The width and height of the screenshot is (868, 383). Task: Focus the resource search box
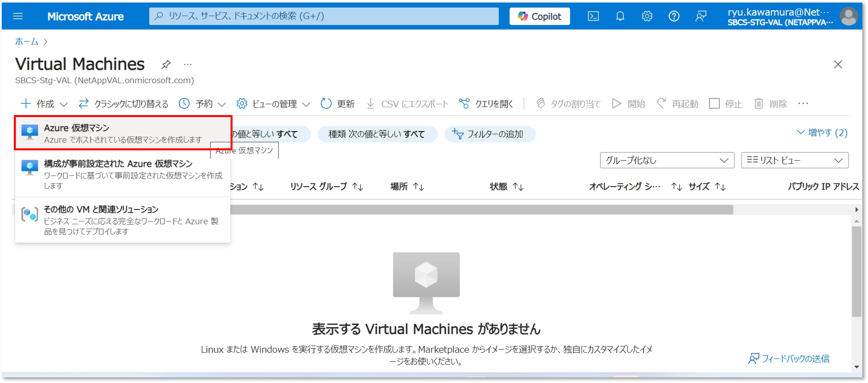[x=323, y=16]
